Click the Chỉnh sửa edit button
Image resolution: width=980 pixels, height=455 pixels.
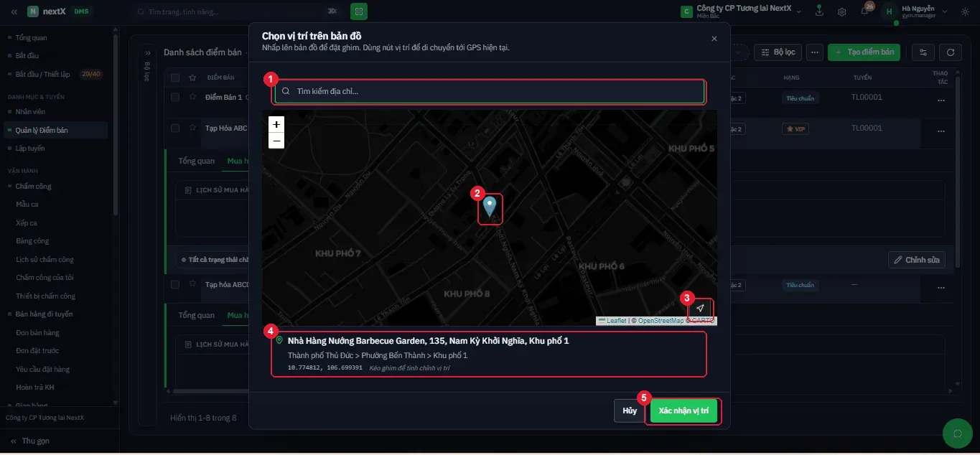916,260
